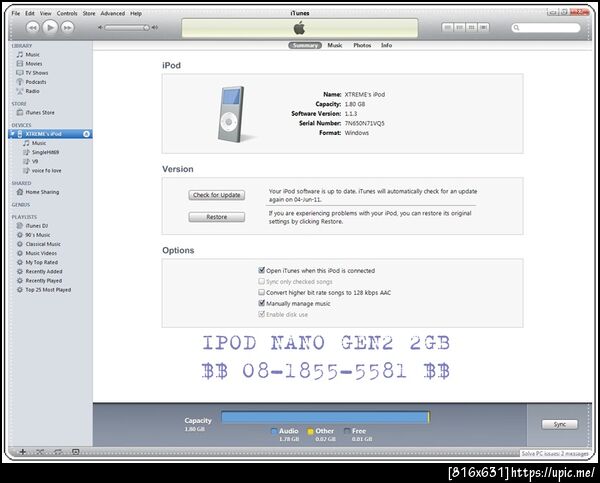
Task: Click the Check for Update button
Action: click(217, 195)
